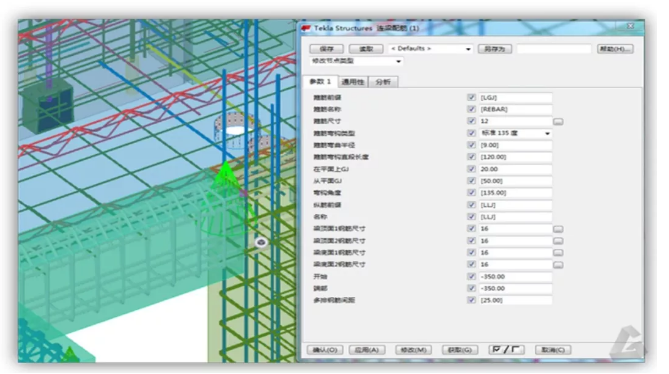This screenshot has height=374, width=669.
Task: Click the [REBAR] name field
Action: [x=515, y=110]
